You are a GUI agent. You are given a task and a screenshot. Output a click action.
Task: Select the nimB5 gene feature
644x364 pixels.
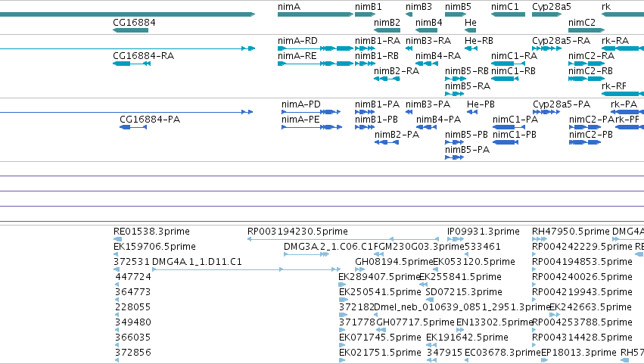pos(456,14)
